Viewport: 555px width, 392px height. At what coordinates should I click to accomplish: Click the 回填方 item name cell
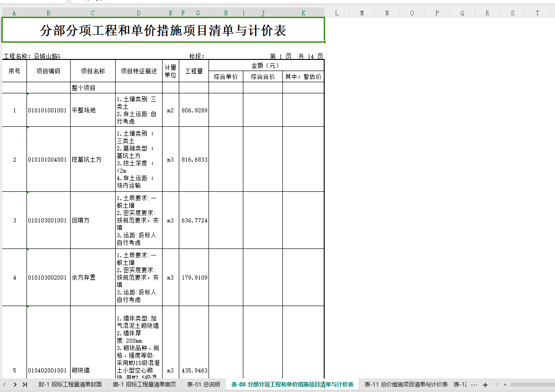pyautogui.click(x=93, y=220)
